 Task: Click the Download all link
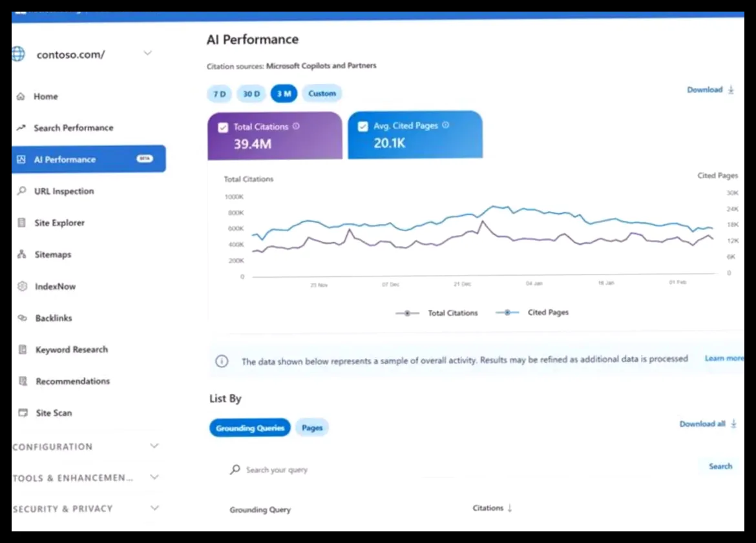[x=702, y=424]
